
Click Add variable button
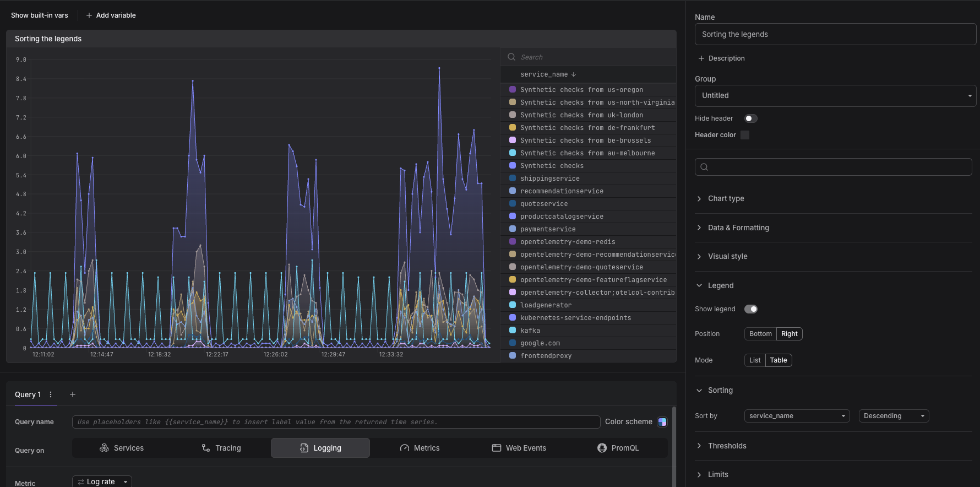111,15
